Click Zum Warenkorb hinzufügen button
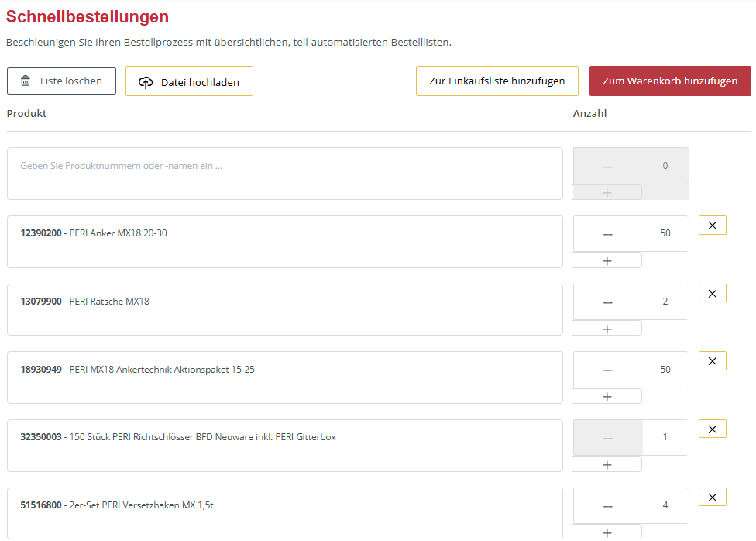The image size is (756, 541). click(x=670, y=81)
